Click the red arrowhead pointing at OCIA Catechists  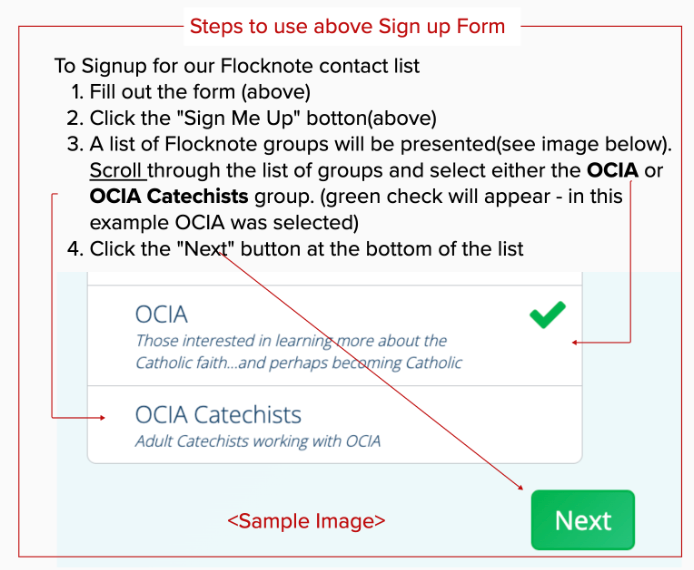coord(102,417)
